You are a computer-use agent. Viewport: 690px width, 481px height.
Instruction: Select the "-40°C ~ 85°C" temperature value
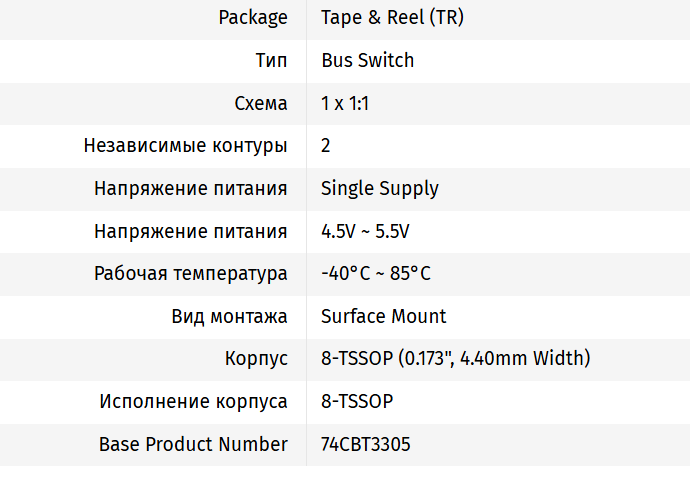376,273
